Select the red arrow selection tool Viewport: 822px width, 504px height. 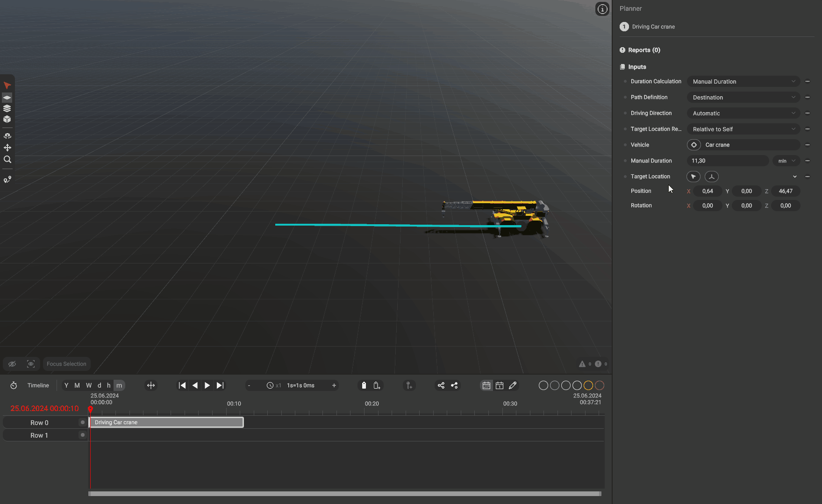(x=7, y=85)
